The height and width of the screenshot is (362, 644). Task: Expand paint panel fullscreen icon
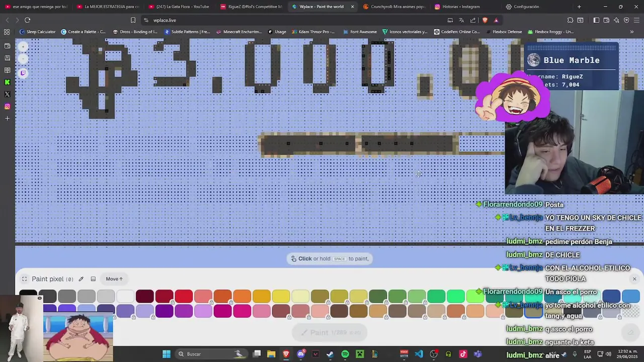pyautogui.click(x=24, y=279)
